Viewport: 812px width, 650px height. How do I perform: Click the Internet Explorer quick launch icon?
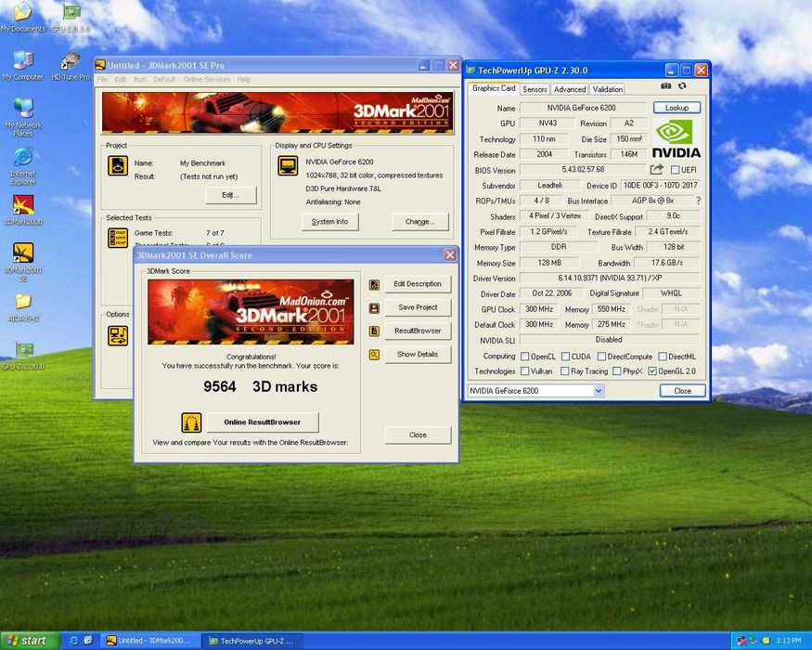pos(73,641)
